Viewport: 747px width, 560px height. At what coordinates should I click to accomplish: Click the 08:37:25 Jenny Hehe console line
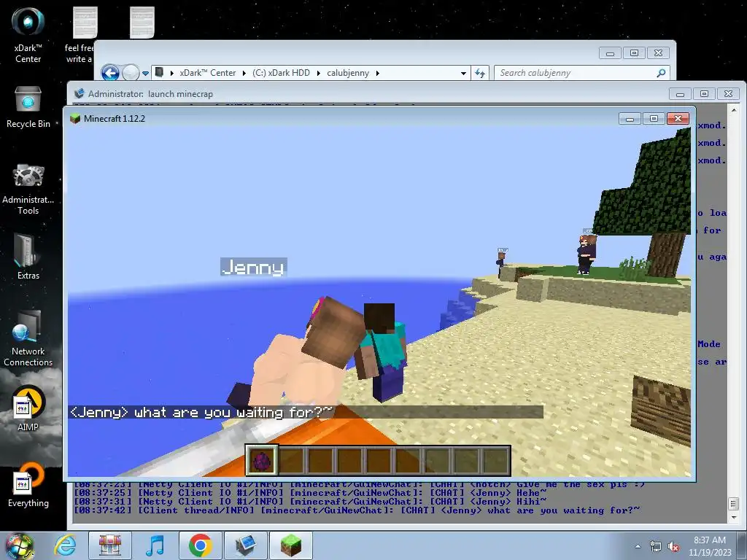pyautogui.click(x=311, y=493)
